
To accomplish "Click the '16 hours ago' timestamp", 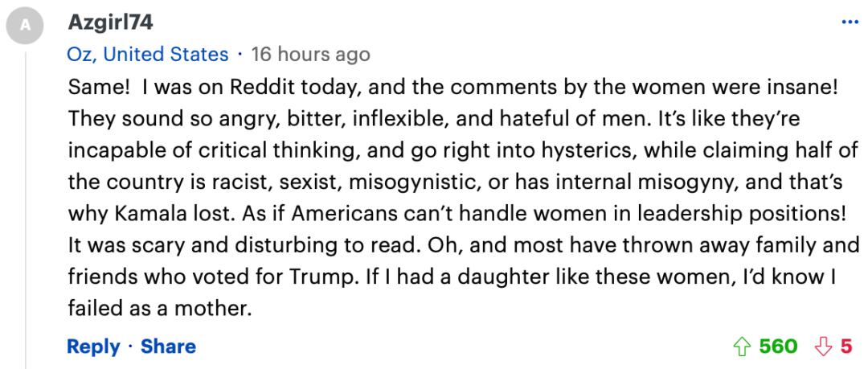I will click(310, 55).
